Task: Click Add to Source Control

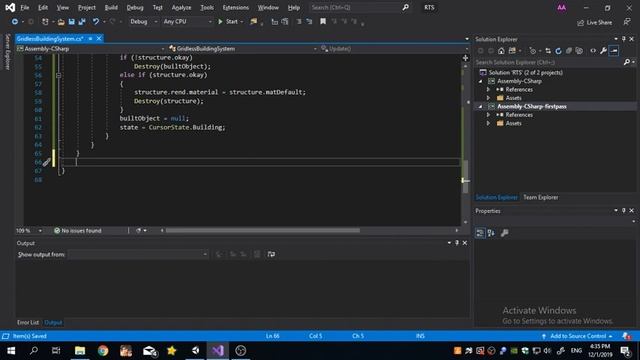Action: (577, 336)
